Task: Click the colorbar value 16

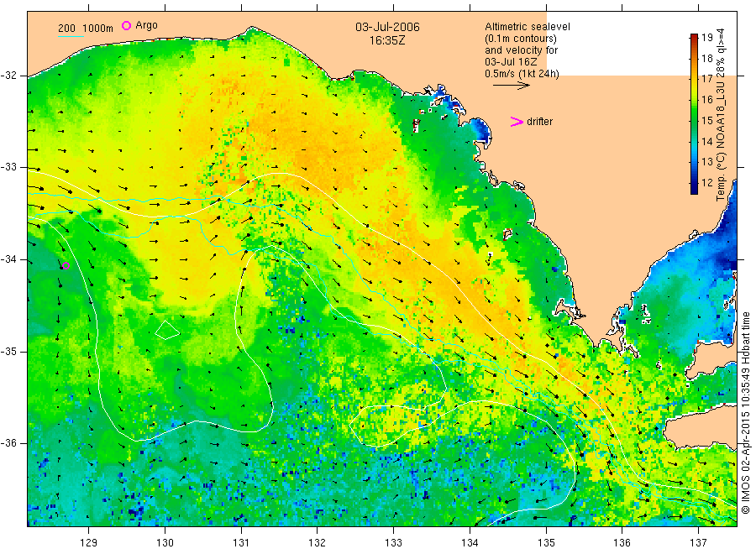Action: tap(706, 100)
